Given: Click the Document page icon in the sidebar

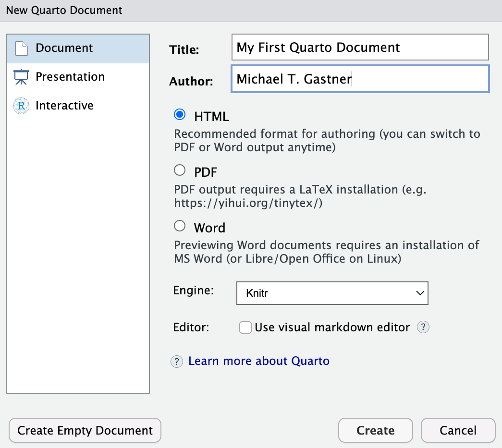Looking at the screenshot, I should (22, 48).
